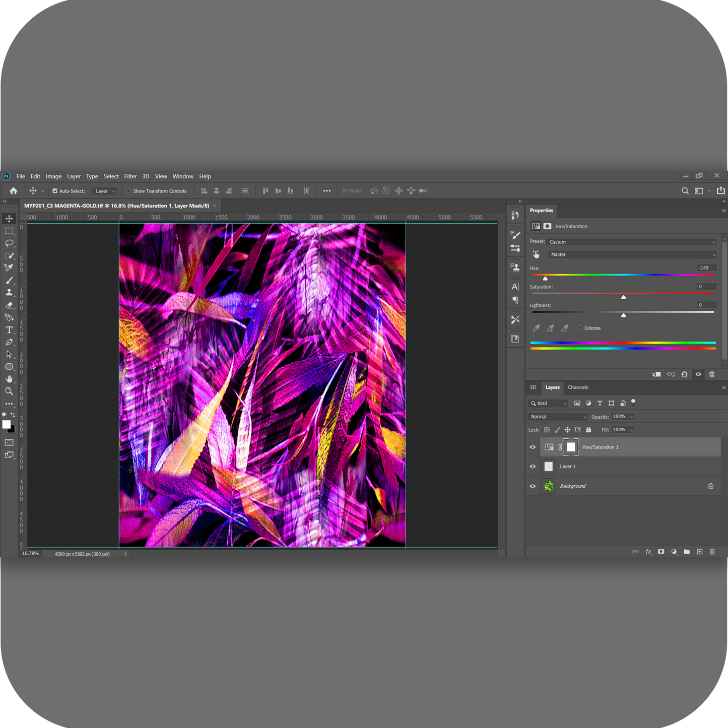Select the Eraser tool

click(9, 305)
